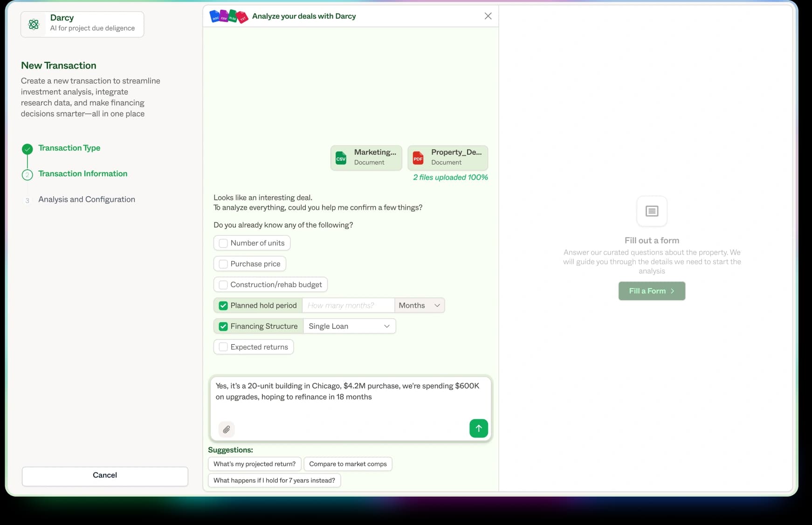Viewport: 812px width, 525px height.
Task: Send message with green arrow button
Action: point(478,428)
